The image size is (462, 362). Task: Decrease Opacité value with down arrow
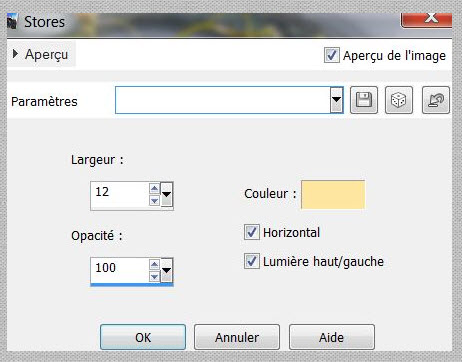154,276
